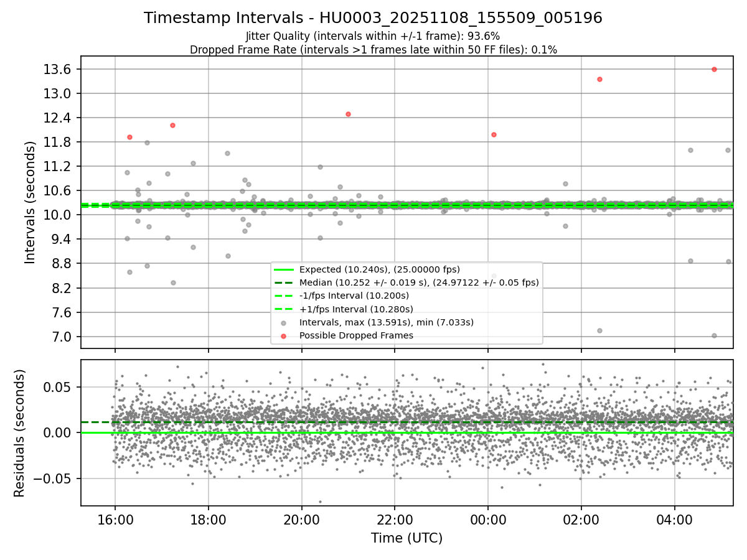The width and height of the screenshot is (747, 560).
Task: Click the red dropped-frame point just after 00:00
Action: 494,134
